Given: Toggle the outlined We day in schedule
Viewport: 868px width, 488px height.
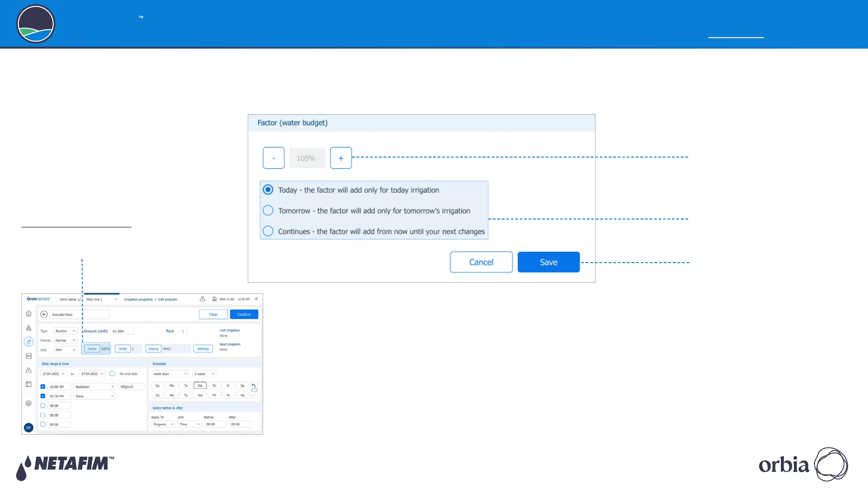Looking at the screenshot, I should (200, 386).
